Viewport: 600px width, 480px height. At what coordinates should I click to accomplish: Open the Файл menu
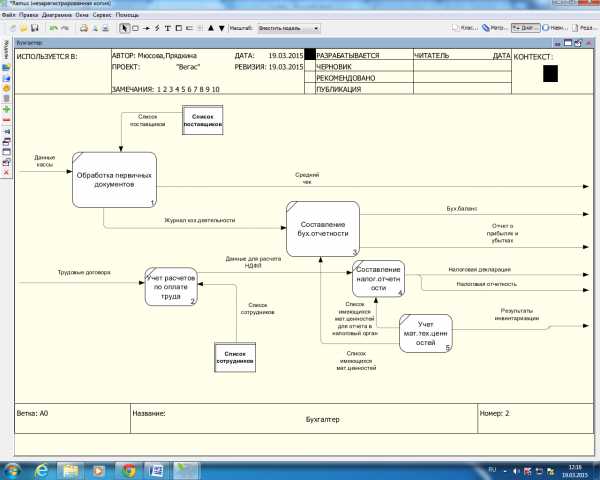tap(9, 17)
